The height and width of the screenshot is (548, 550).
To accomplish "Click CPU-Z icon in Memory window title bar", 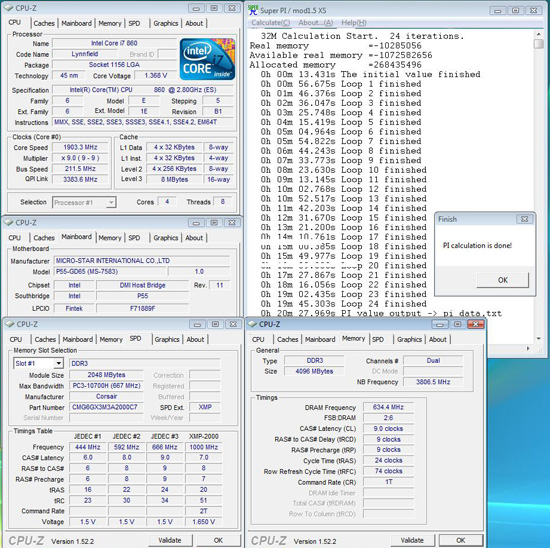I will point(252,324).
